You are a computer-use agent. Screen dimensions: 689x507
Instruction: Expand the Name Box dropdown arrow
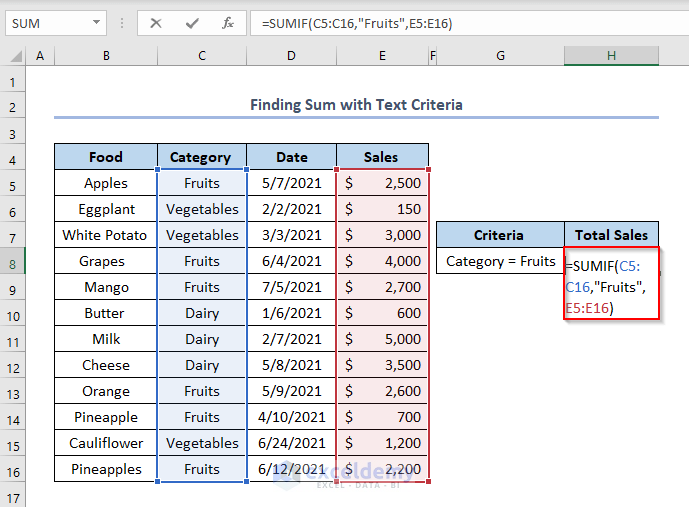[x=96, y=23]
